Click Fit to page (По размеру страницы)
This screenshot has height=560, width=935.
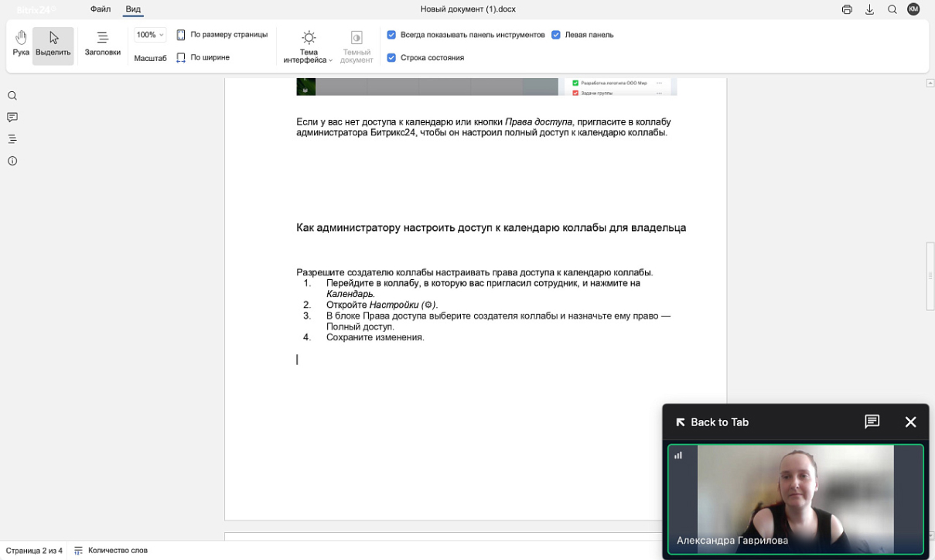point(222,35)
